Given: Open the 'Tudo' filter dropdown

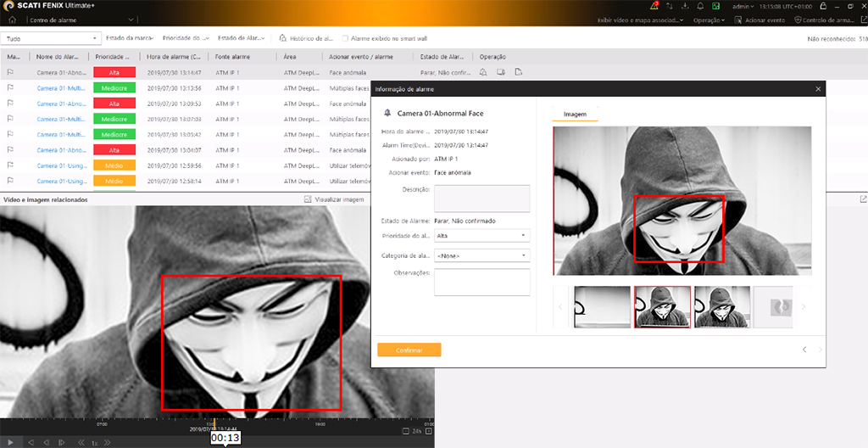Looking at the screenshot, I should coord(51,38).
